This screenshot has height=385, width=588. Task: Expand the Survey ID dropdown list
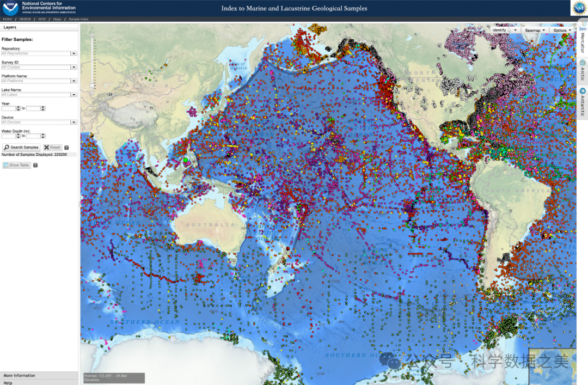[x=73, y=67]
